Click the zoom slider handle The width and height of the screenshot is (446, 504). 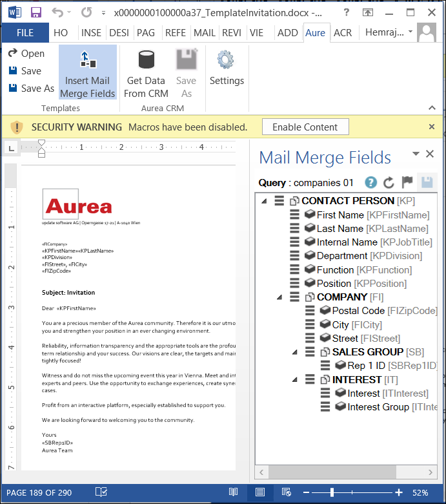coord(332,492)
